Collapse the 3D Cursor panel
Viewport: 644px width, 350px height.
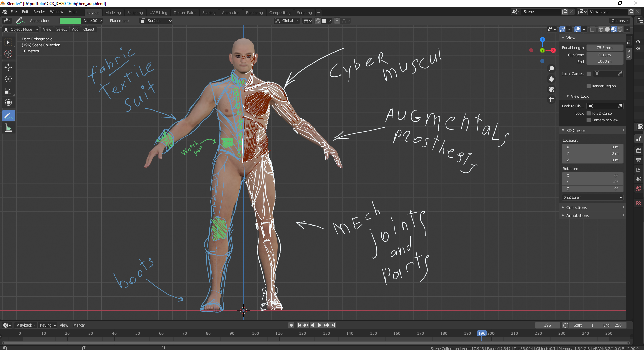(575, 131)
